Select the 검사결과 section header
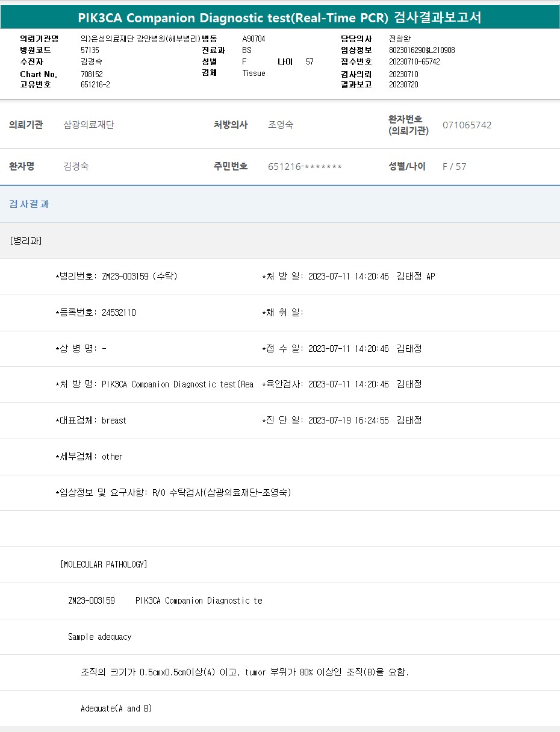Screen dimensions: 560x732 (29, 204)
